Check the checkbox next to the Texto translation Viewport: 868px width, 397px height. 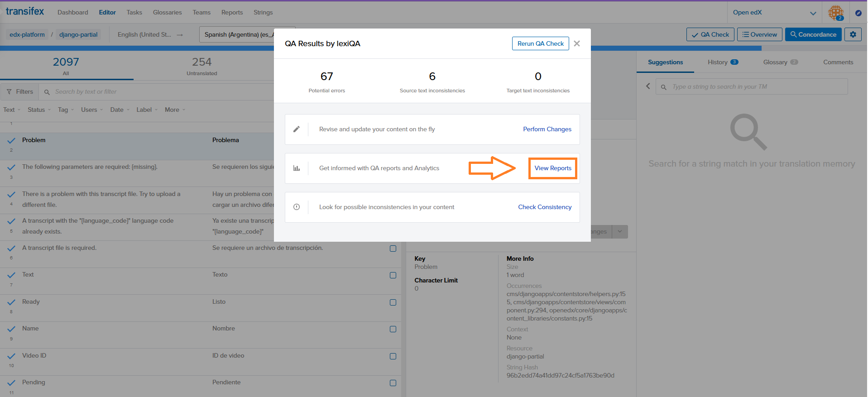pyautogui.click(x=393, y=275)
